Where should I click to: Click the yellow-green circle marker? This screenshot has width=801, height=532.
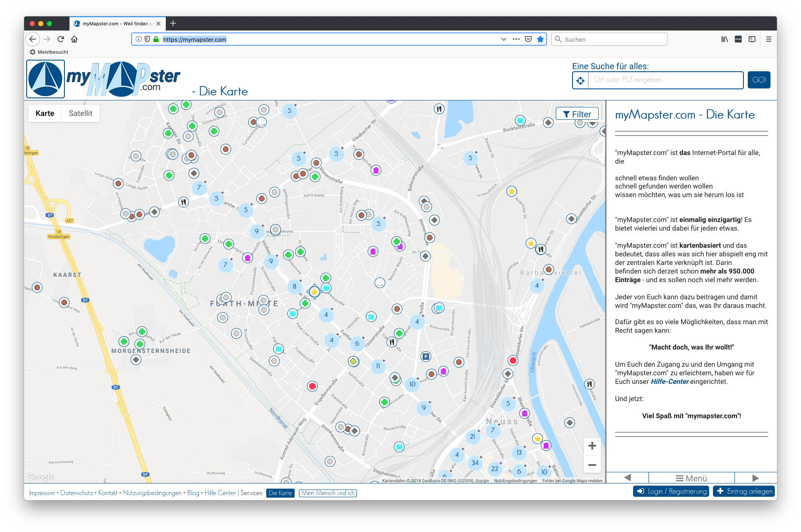(353, 361)
